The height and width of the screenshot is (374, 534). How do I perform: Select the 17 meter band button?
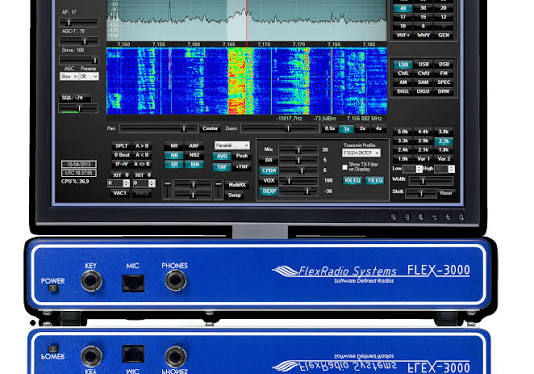403,17
